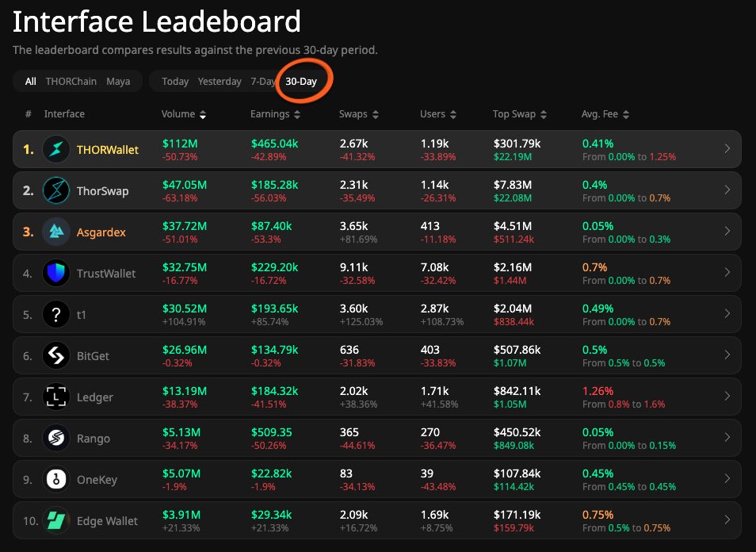
Task: Expand OneKey row chevron
Action: [727, 479]
